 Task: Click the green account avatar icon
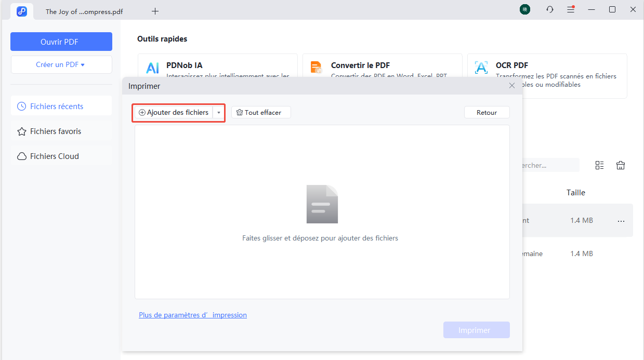pos(524,9)
